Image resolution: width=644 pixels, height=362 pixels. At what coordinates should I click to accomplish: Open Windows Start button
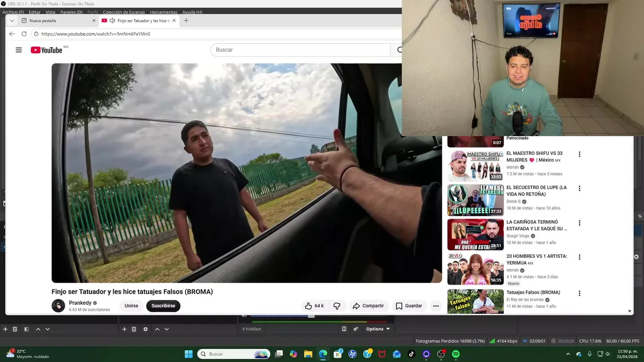189,354
